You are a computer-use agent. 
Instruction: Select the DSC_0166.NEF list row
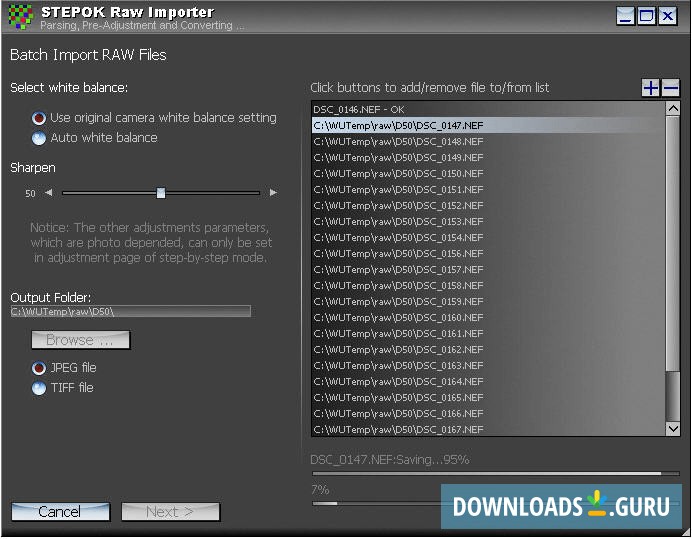click(489, 413)
